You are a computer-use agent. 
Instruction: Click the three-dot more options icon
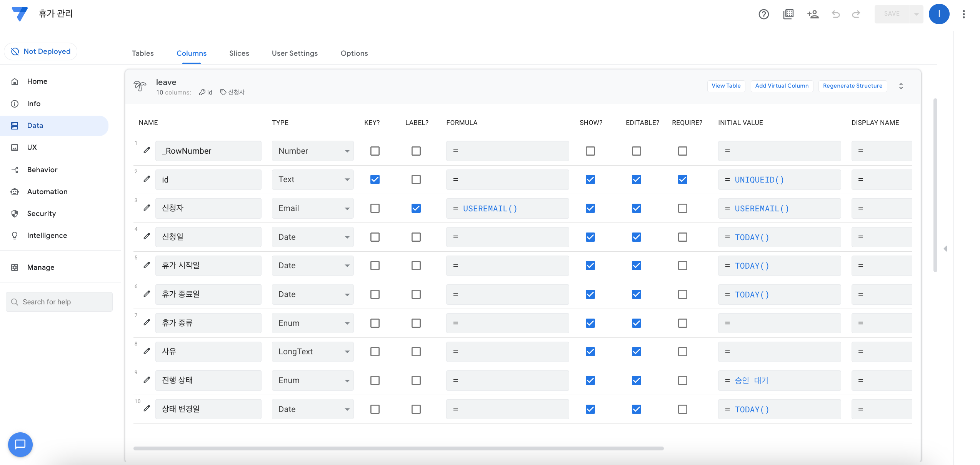tap(963, 14)
